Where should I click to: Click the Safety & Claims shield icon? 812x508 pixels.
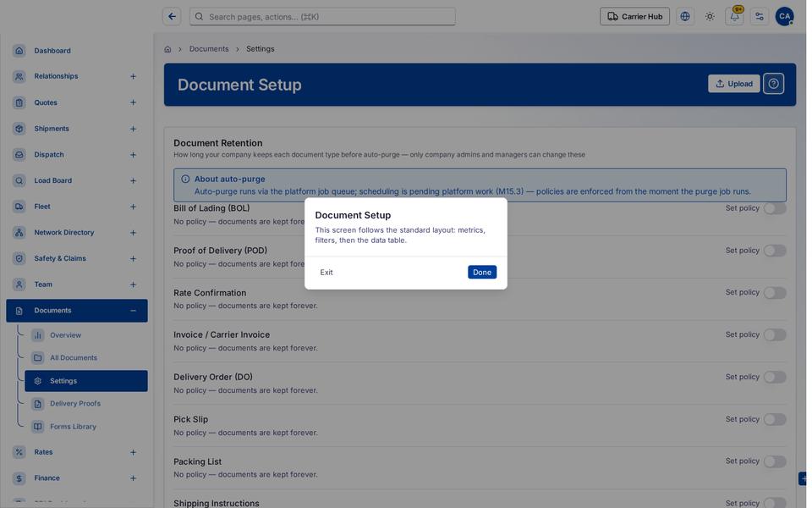[19, 258]
